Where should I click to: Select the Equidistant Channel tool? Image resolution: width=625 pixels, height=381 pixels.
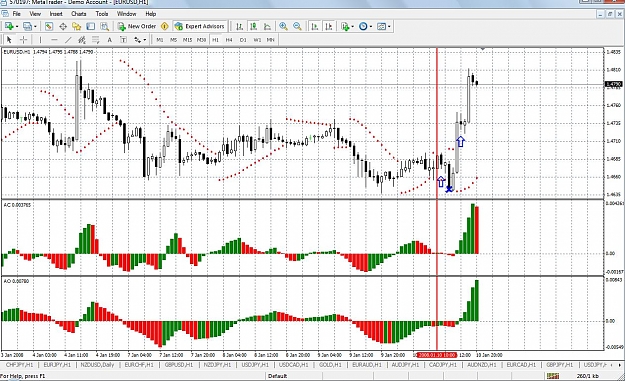tap(82, 39)
